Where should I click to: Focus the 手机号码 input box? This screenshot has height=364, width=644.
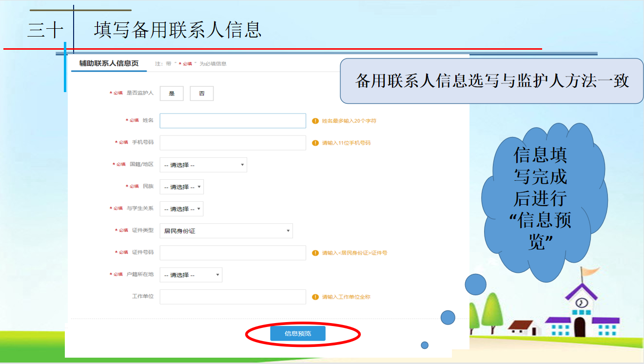point(233,143)
